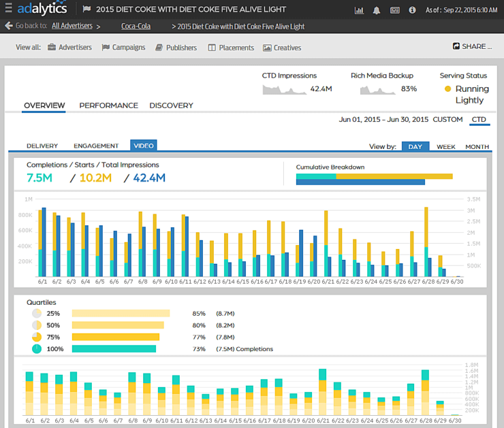Click the 50% quartile progress bar
Viewport: 504px width, 428px height.
[118, 325]
